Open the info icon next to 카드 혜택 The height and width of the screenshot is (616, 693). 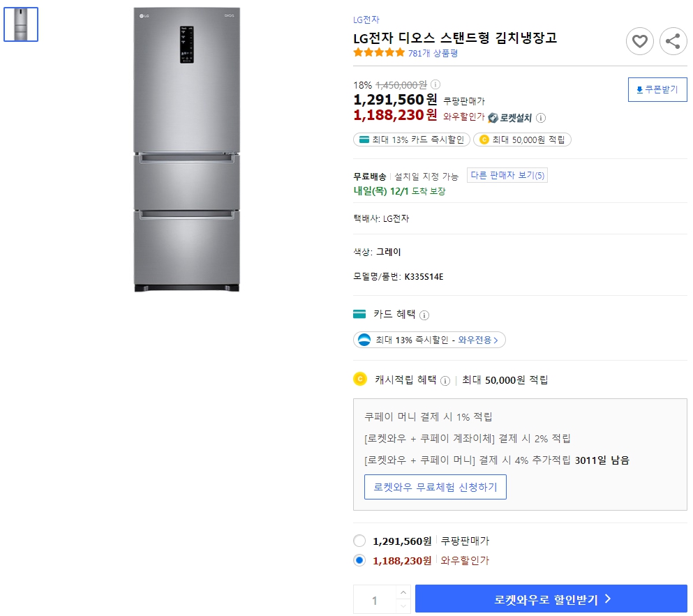point(424,315)
